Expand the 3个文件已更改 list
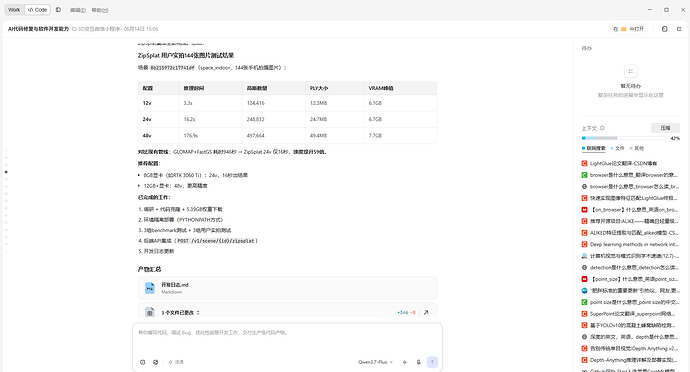This screenshot has width=690, height=372. click(x=180, y=313)
